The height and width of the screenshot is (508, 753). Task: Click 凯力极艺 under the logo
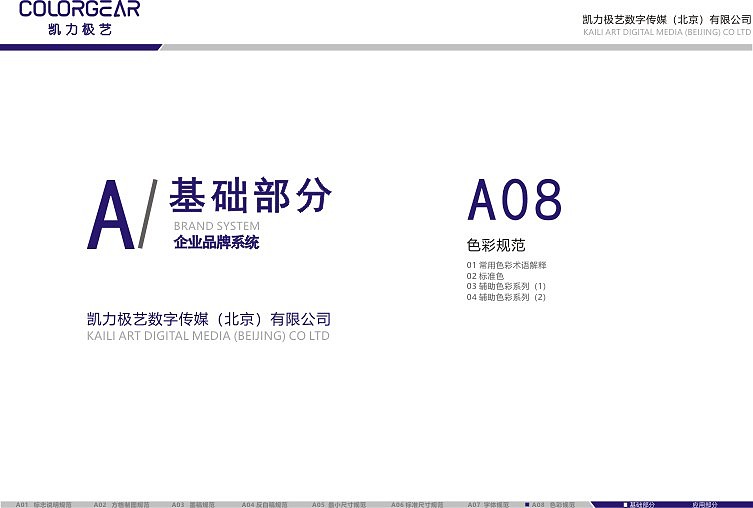[80, 29]
